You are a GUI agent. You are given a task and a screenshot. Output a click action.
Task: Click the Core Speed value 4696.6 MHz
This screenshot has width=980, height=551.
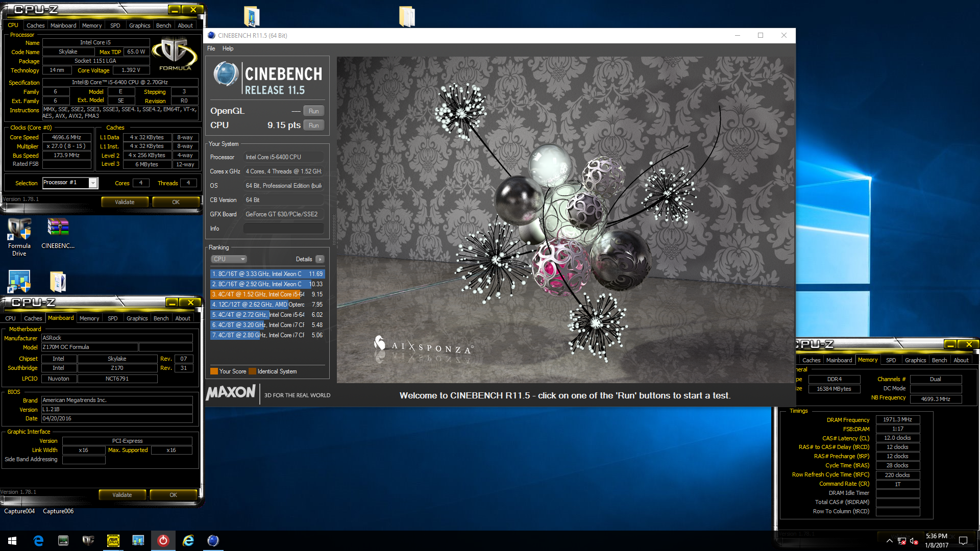pos(67,137)
